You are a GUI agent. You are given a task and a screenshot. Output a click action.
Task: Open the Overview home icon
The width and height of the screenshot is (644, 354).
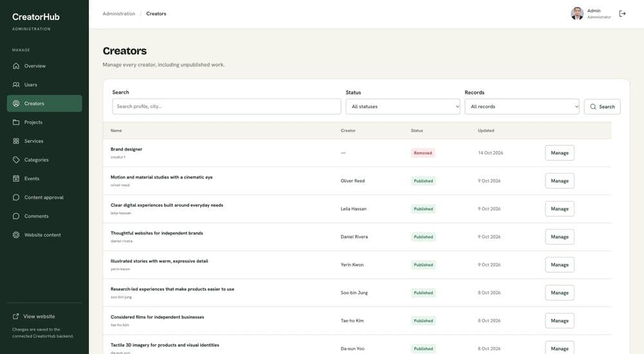click(x=16, y=66)
